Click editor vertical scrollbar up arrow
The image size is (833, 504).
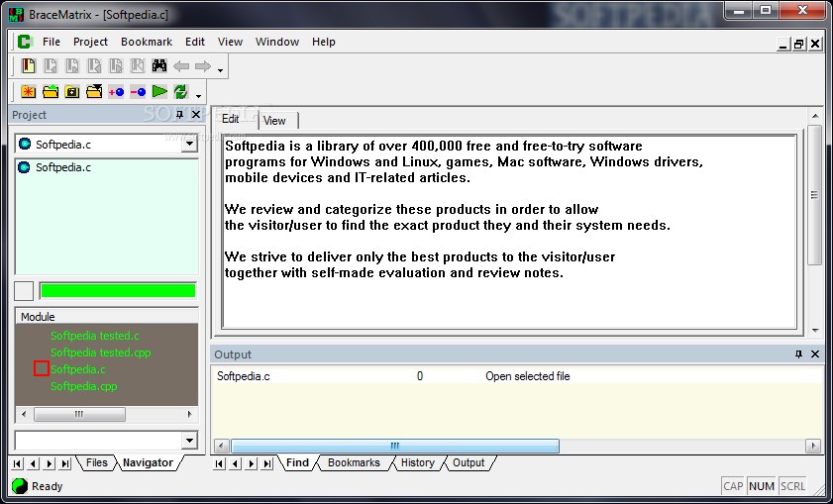click(815, 115)
